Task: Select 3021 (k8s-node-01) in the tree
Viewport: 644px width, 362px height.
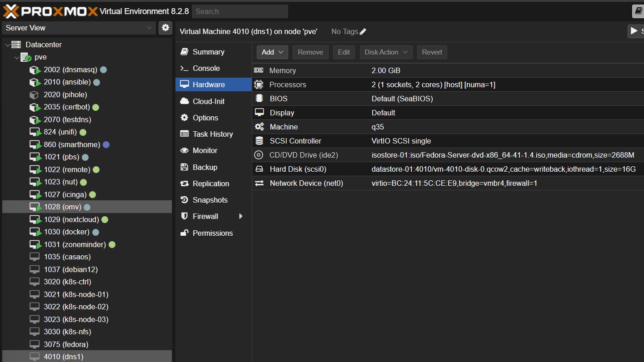Action: 76,294
